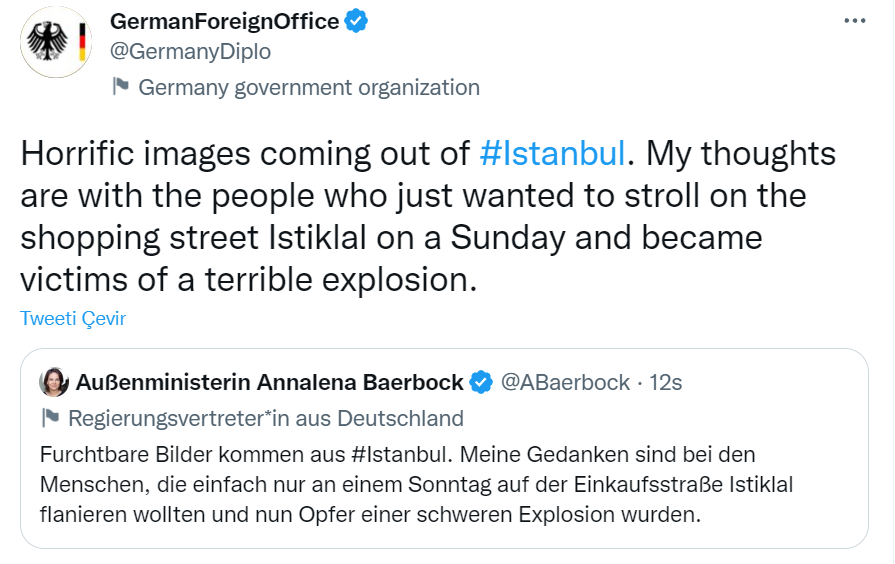Click the GermanForeignOffice display name
Screen dimensions: 895x564
click(x=224, y=22)
